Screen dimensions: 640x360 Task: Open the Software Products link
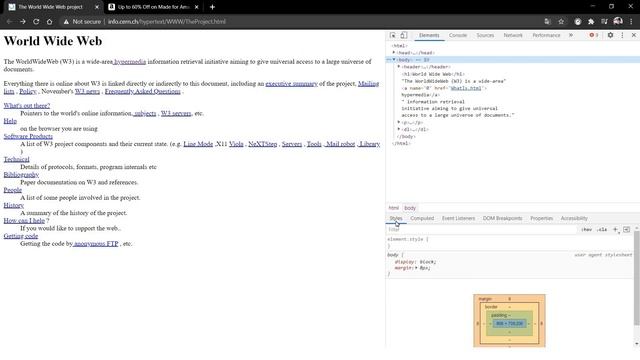pos(28,136)
